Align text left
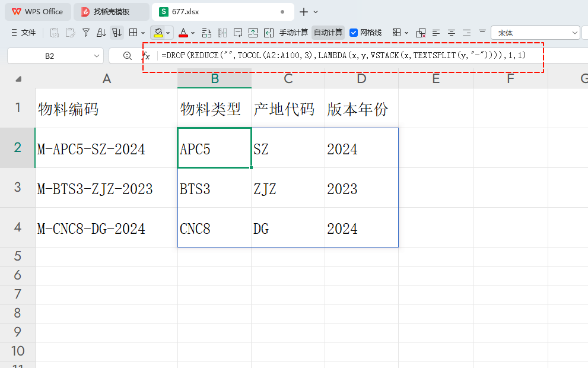The image size is (588, 368). click(x=436, y=33)
